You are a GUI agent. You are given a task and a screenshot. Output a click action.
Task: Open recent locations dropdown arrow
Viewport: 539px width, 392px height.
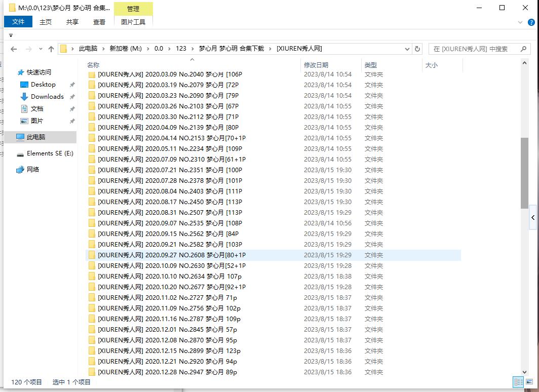coord(41,49)
